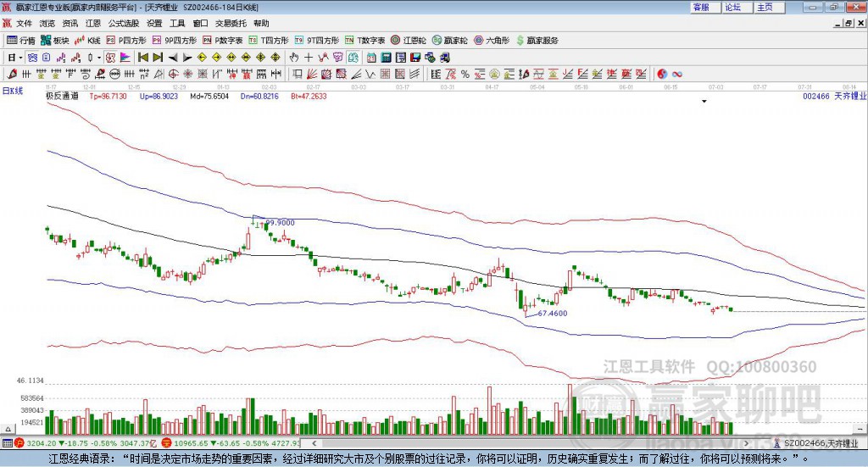Click the small black triangle above chart
Screen dimensions: 868x467
704,101
